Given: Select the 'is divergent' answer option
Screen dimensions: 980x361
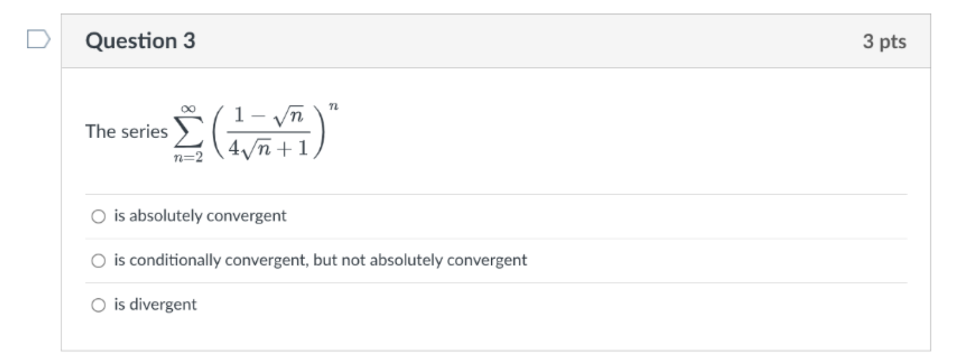Looking at the screenshot, I should tap(155, 304).
